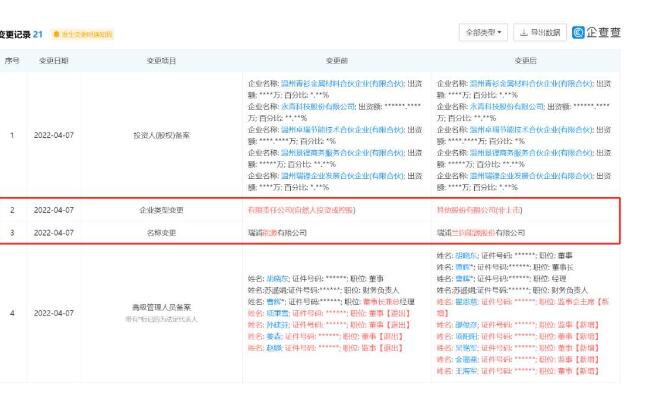
Task: Click the 导出数据 export button
Action: coord(540,32)
